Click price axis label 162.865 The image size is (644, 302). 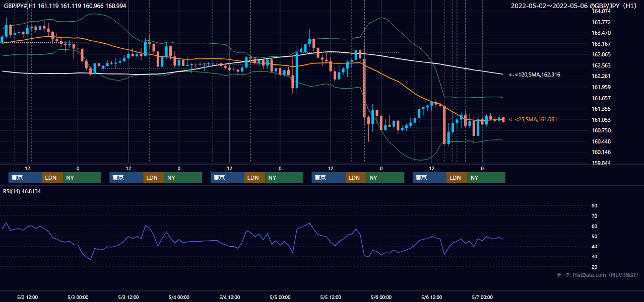[601, 54]
